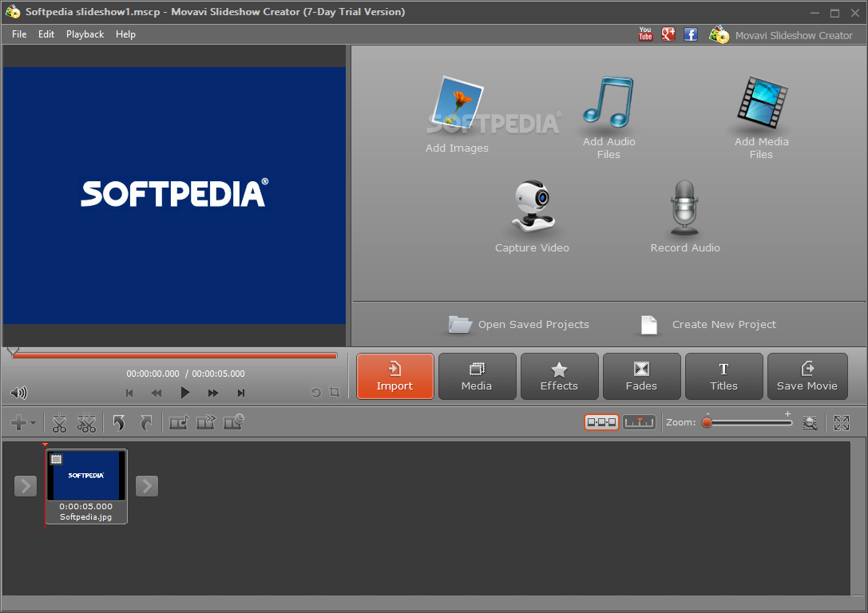
Task: Click the rewind button
Action: tap(157, 393)
